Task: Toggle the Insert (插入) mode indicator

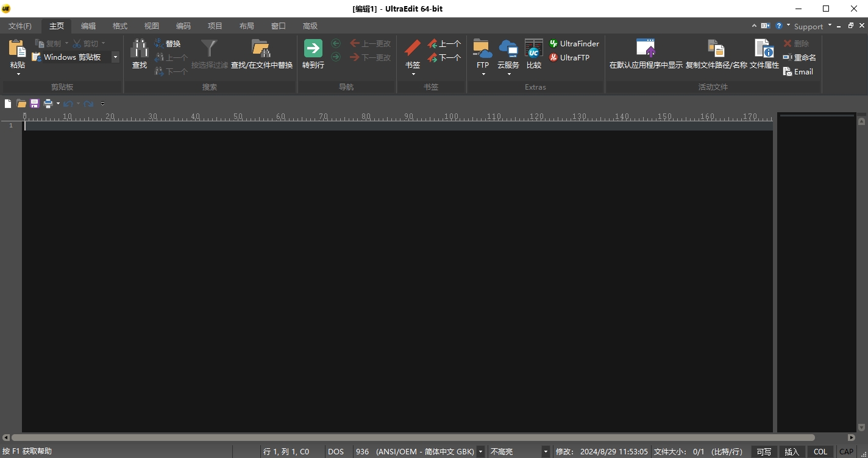Action: [791, 452]
